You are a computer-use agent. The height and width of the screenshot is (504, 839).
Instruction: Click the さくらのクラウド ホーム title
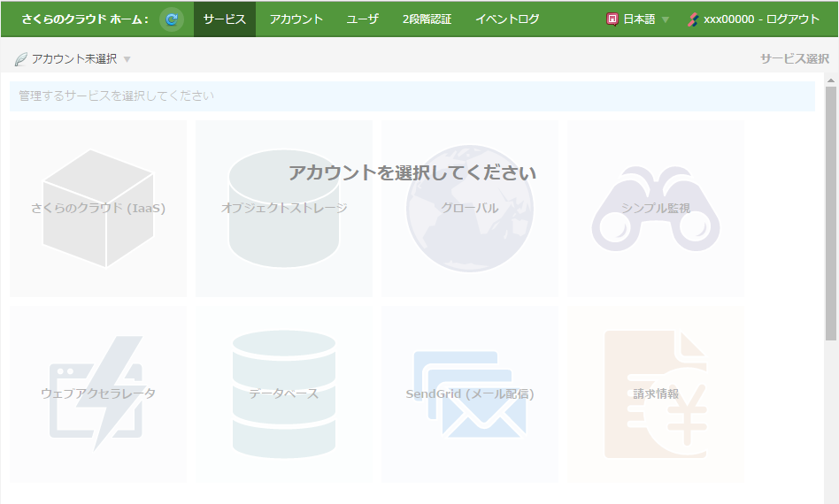(85, 19)
